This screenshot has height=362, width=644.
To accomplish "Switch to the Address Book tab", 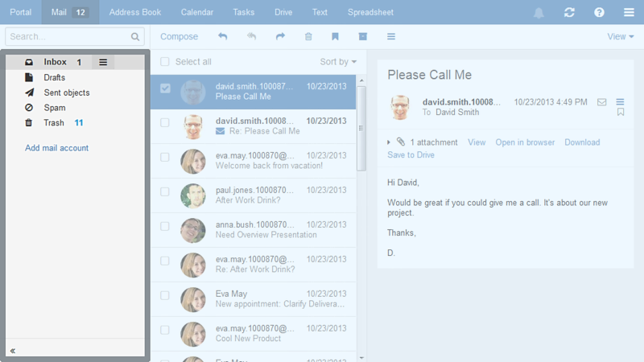I will (135, 12).
